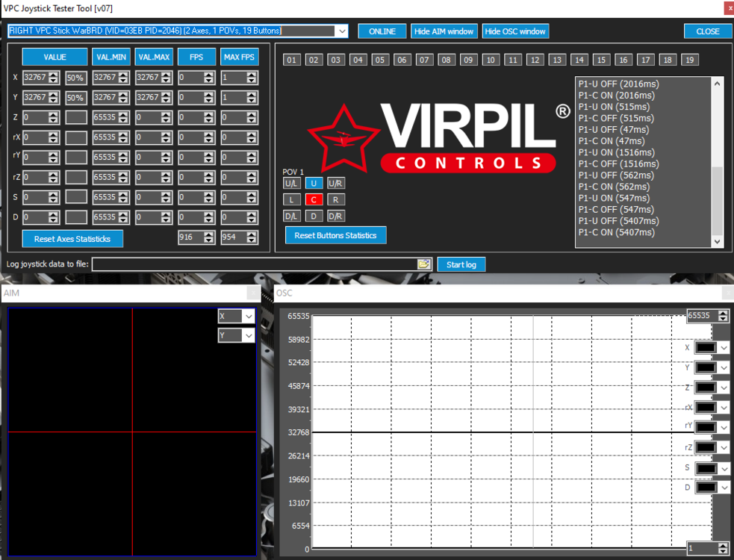
Task: Click Reset Buttons Statistics button
Action: pyautogui.click(x=335, y=235)
